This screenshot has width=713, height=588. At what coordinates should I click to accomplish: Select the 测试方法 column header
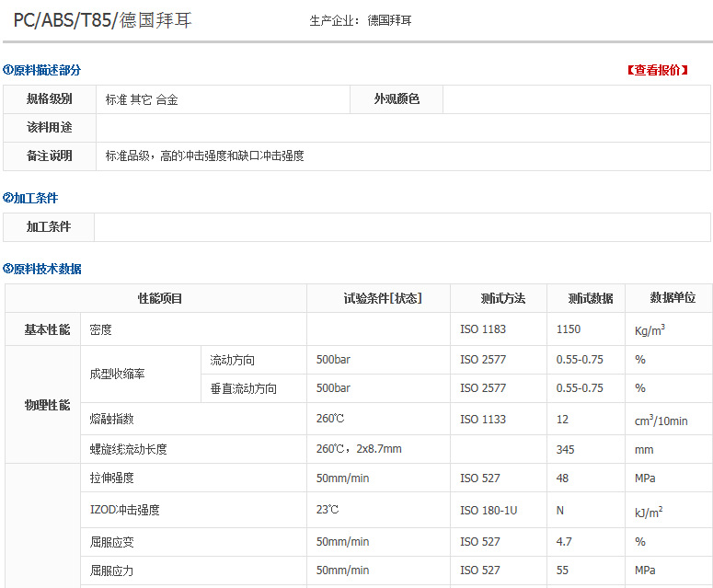[502, 298]
